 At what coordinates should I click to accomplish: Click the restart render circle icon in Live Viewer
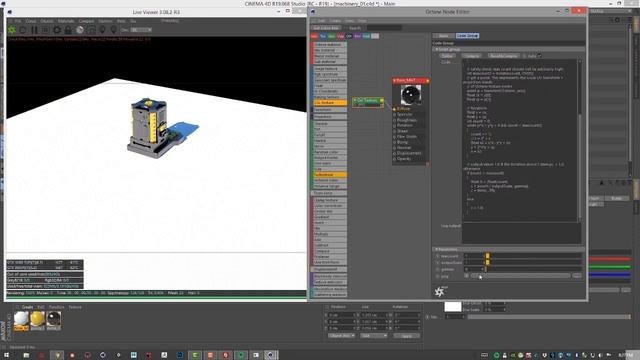pos(23,30)
